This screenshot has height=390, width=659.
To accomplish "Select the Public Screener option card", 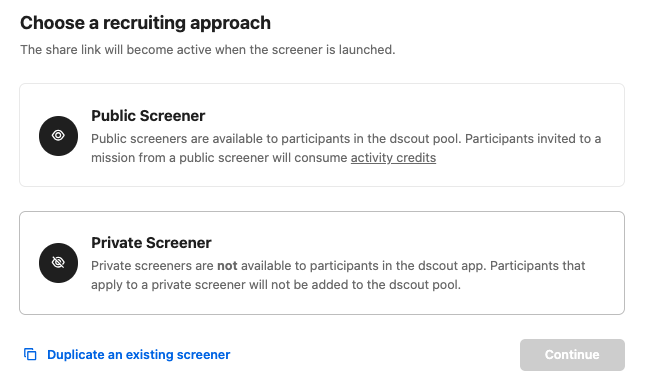I will (x=322, y=135).
